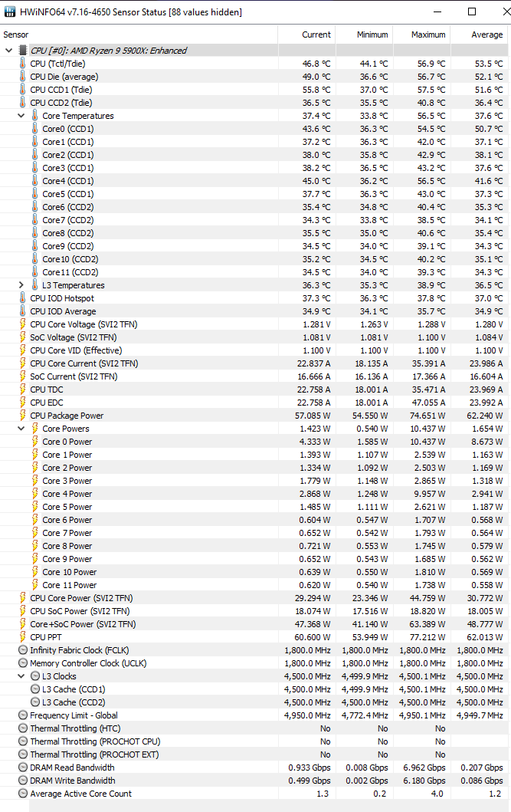Click clock icon beside Frequency Limit - Global
This screenshot has height=812, width=511.
pos(23,715)
